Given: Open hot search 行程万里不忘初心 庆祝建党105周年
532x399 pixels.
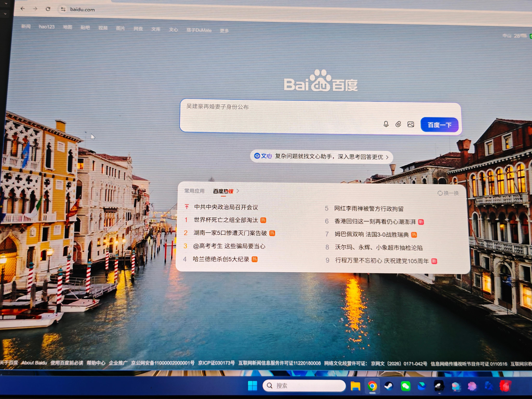Looking at the screenshot, I should pyautogui.click(x=382, y=261).
